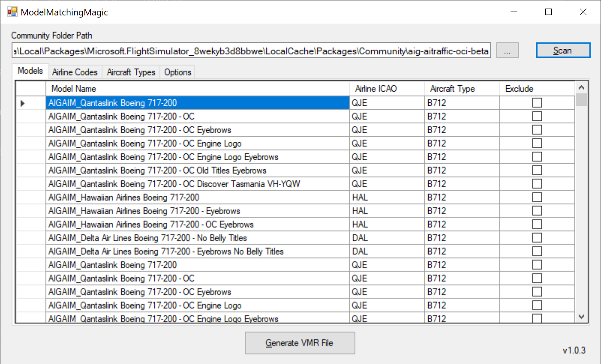
Task: Click the scrollbar up arrow of models grid
Action: tap(581, 87)
